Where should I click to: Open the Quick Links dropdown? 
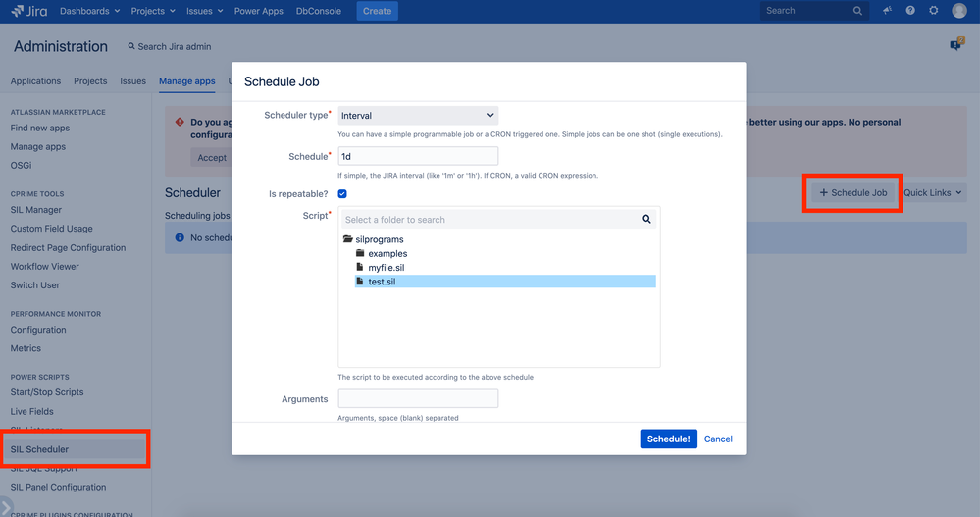[933, 192]
